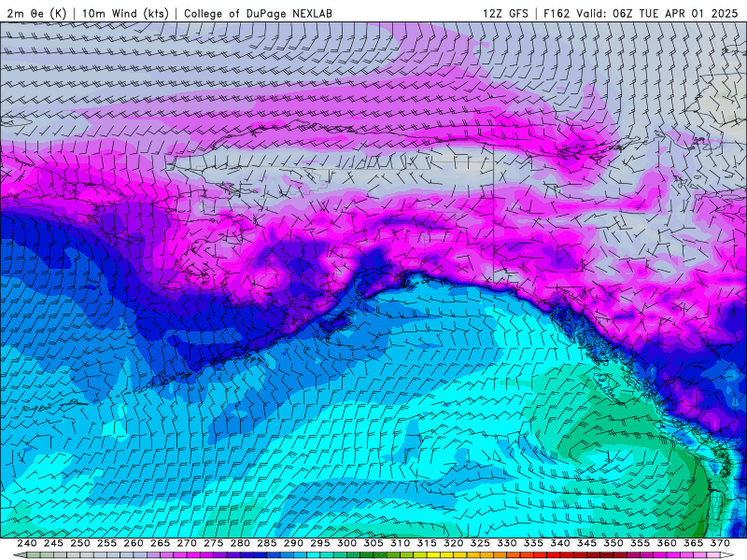This screenshot has width=747, height=560.
Task: Click the 240 value on the color scale
Action: (x=27, y=543)
